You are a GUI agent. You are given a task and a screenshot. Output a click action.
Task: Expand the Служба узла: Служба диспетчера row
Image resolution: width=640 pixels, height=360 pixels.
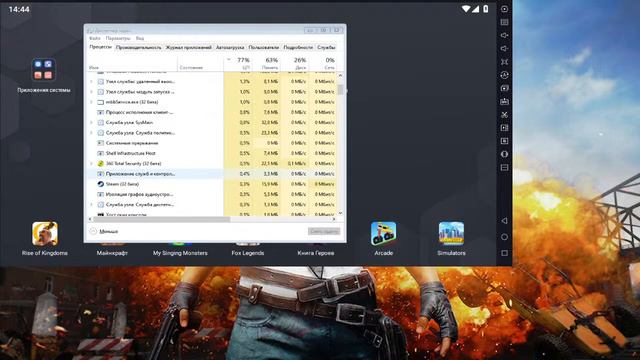click(x=91, y=204)
